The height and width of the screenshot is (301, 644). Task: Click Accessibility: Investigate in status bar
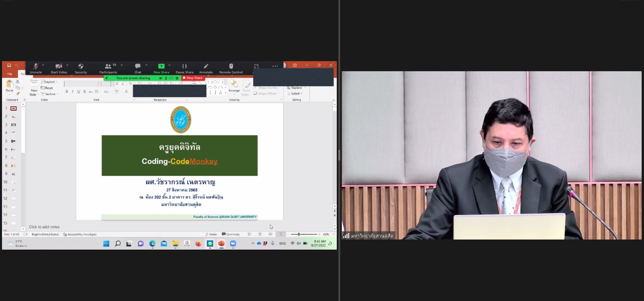coord(80,234)
